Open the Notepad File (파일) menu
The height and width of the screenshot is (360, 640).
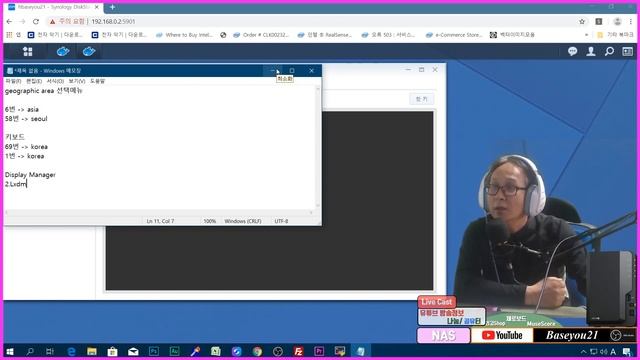(x=13, y=81)
